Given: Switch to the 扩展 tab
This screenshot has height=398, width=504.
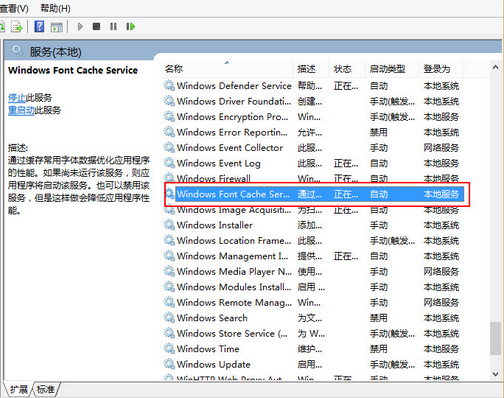Looking at the screenshot, I should coord(19,389).
